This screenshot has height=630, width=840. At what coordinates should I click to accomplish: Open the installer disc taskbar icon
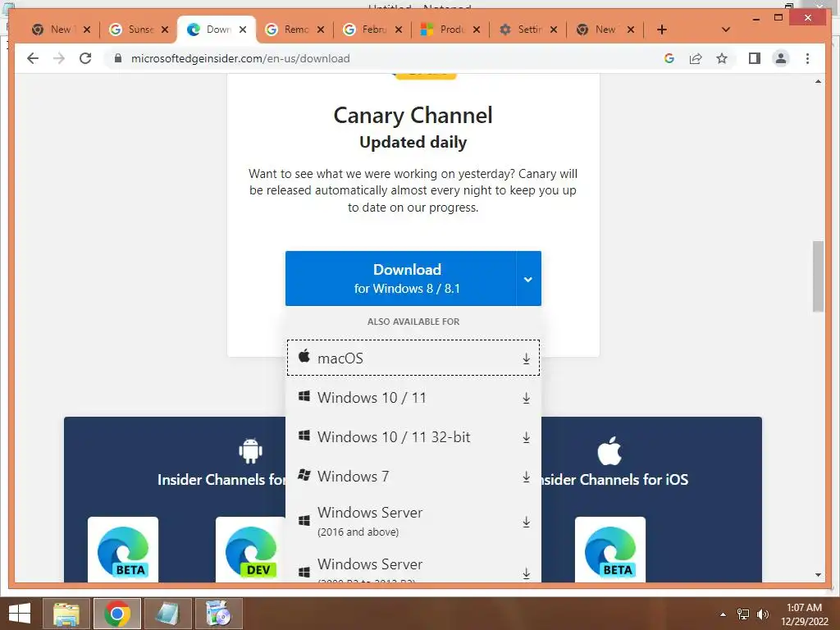pos(218,614)
